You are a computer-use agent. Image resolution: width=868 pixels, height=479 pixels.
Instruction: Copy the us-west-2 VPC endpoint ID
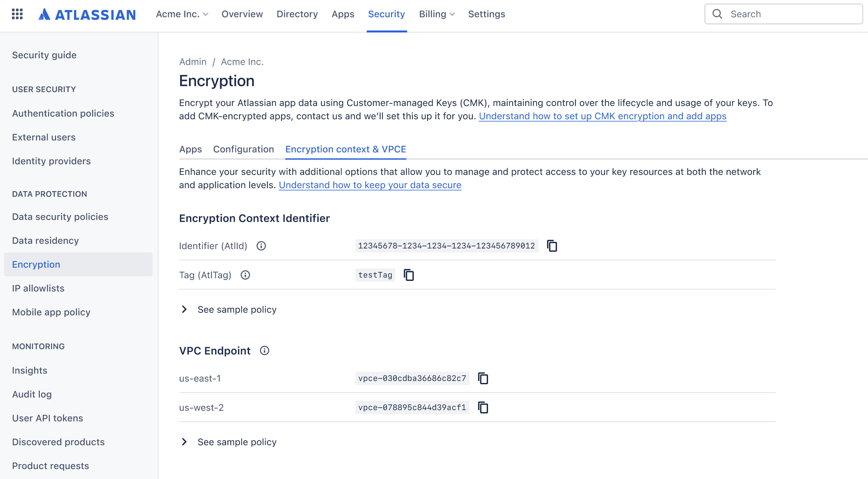483,408
